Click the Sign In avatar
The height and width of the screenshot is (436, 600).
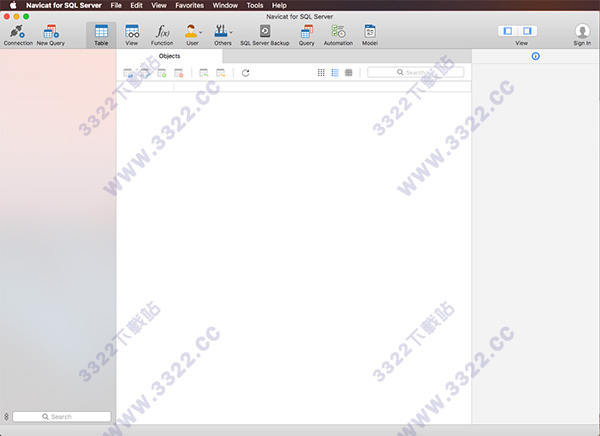pos(582,31)
